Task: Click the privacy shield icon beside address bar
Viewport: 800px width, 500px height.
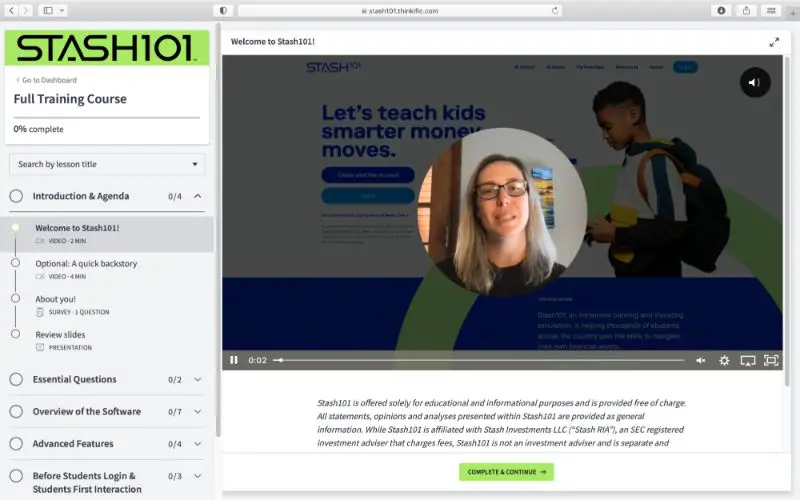Action: click(x=223, y=10)
